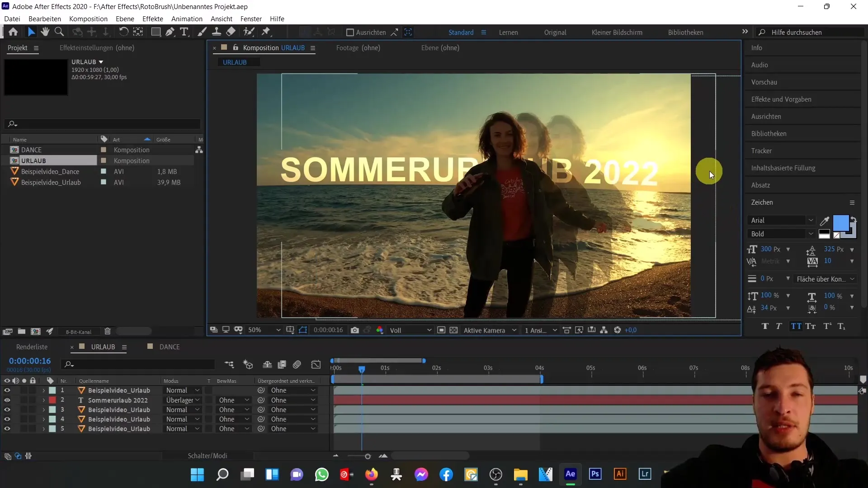Expand layer 1 Beispielvideo_Urlaub properties

(x=44, y=390)
